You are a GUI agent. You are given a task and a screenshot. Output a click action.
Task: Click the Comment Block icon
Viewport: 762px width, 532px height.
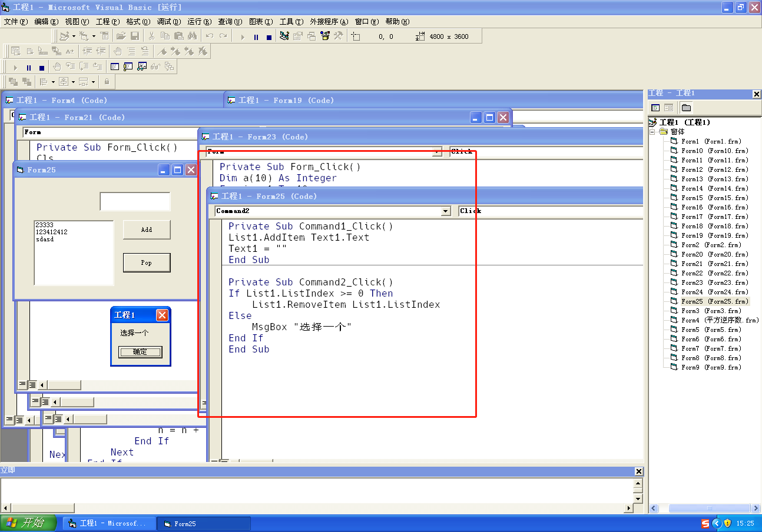[x=131, y=51]
